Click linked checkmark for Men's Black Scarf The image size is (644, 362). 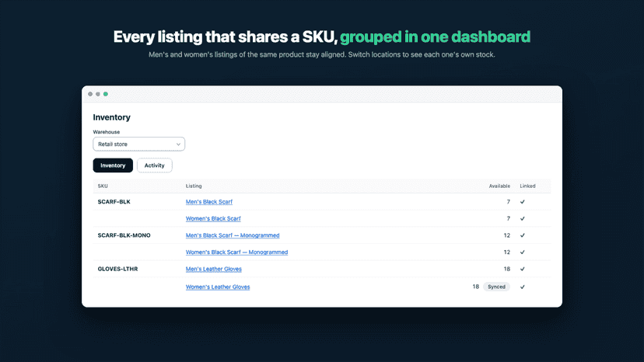coord(523,202)
